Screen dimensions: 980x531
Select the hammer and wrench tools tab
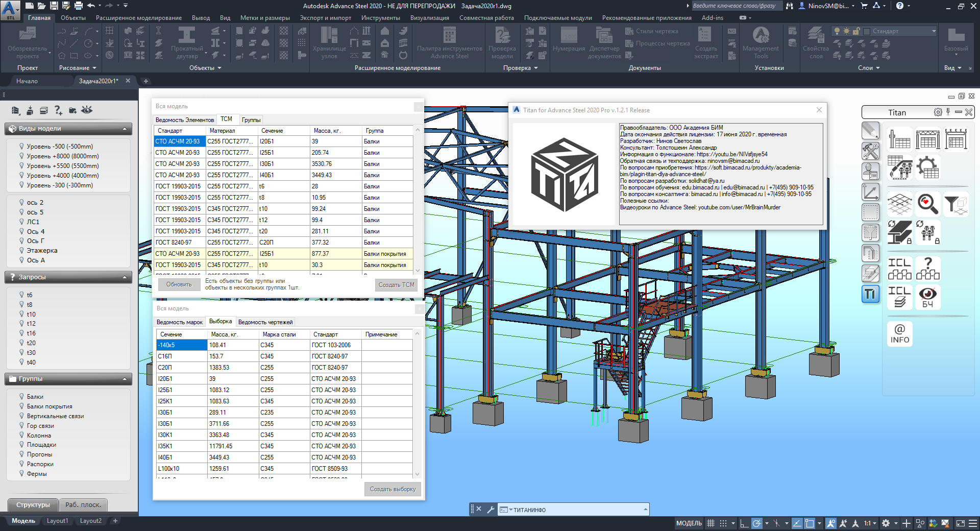[x=870, y=151]
